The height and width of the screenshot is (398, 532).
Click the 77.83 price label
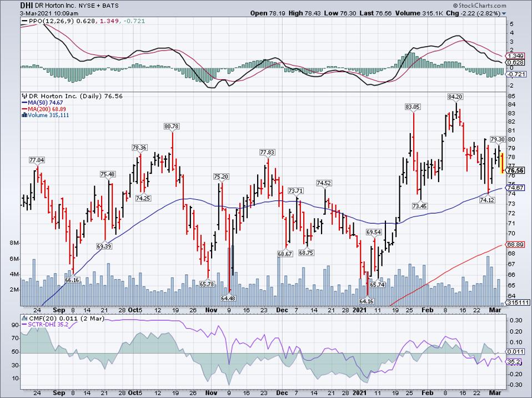coord(267,153)
